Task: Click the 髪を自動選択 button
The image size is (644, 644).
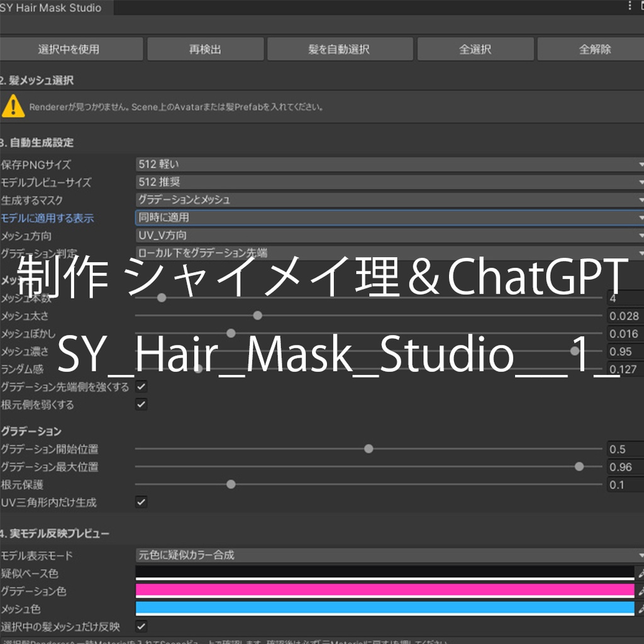Action: click(340, 49)
